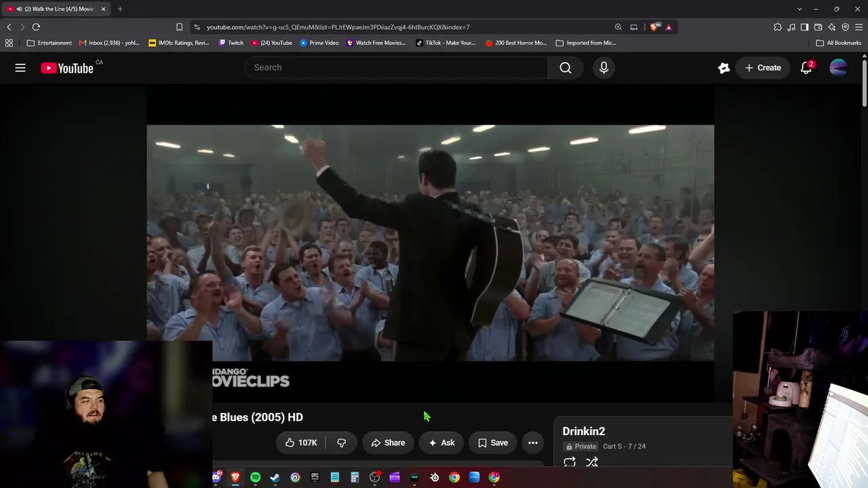Open the media control music note icon

point(791,27)
